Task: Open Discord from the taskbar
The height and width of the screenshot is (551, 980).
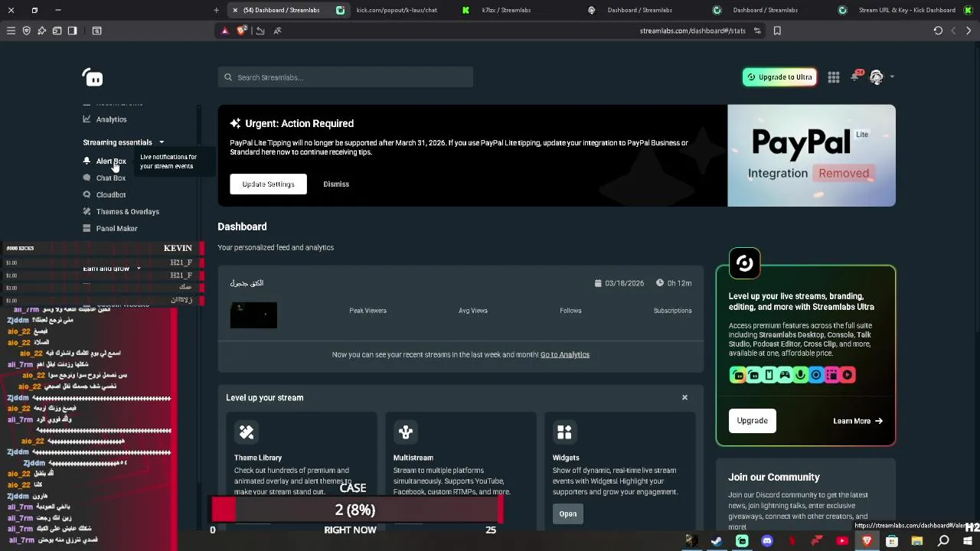Action: 767,541
